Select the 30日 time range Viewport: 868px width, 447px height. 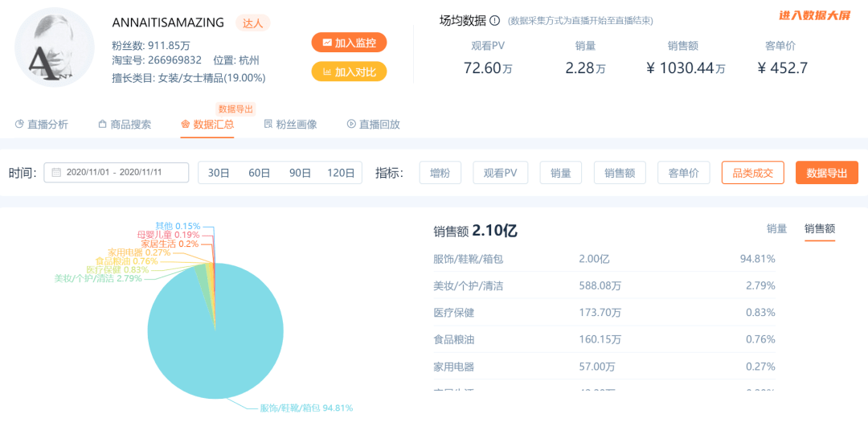219,173
